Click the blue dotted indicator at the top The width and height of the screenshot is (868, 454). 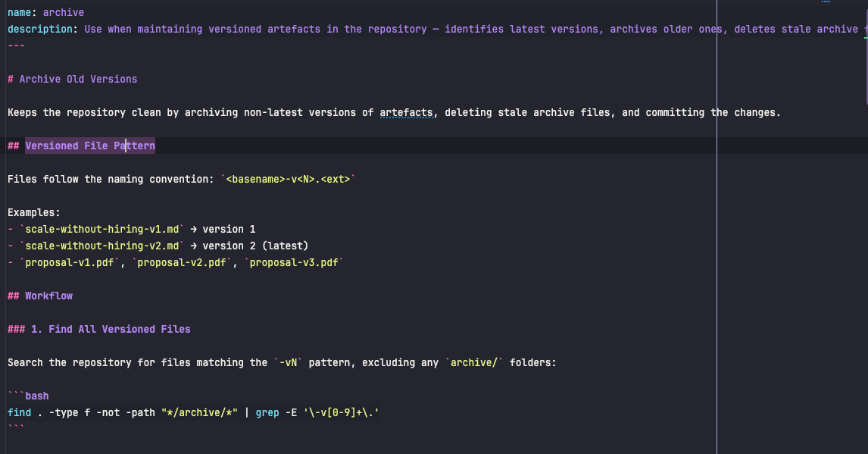[x=826, y=2]
